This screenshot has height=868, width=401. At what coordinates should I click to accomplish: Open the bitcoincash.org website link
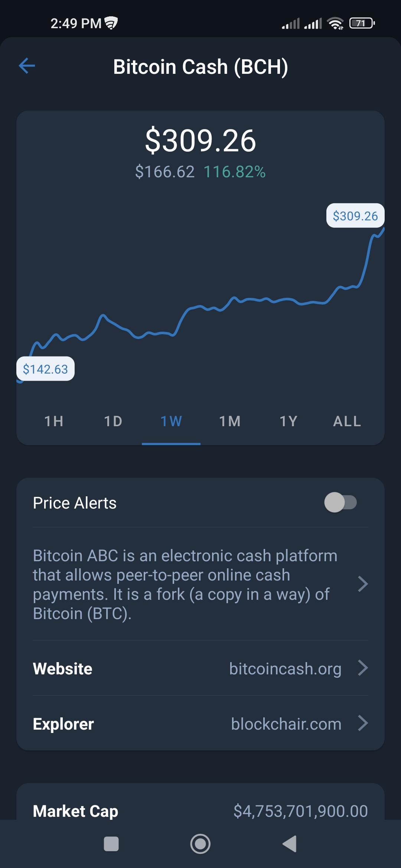pyautogui.click(x=285, y=668)
